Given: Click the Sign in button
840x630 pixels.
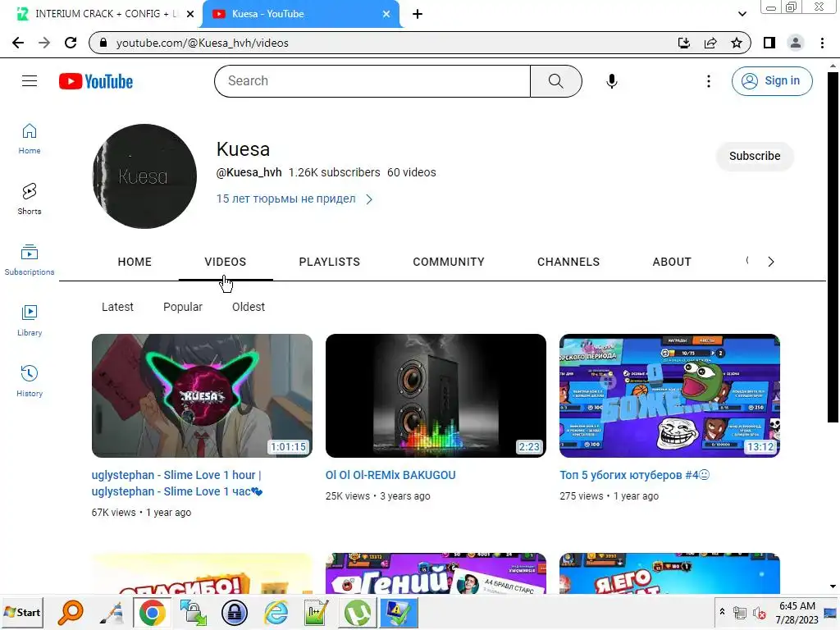Looking at the screenshot, I should (x=772, y=81).
